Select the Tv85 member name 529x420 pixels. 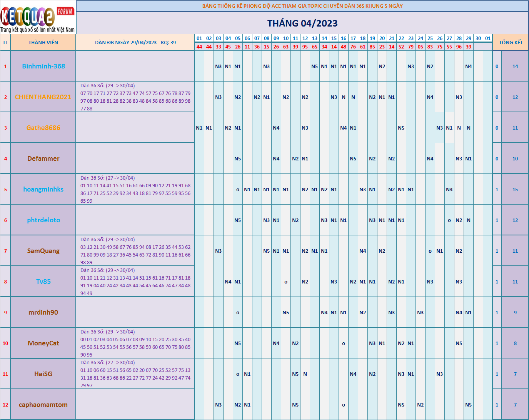[43, 282]
